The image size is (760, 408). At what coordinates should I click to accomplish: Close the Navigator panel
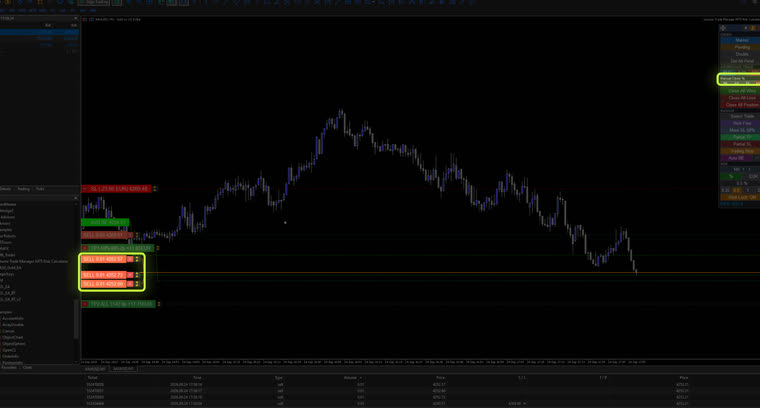(x=75, y=198)
